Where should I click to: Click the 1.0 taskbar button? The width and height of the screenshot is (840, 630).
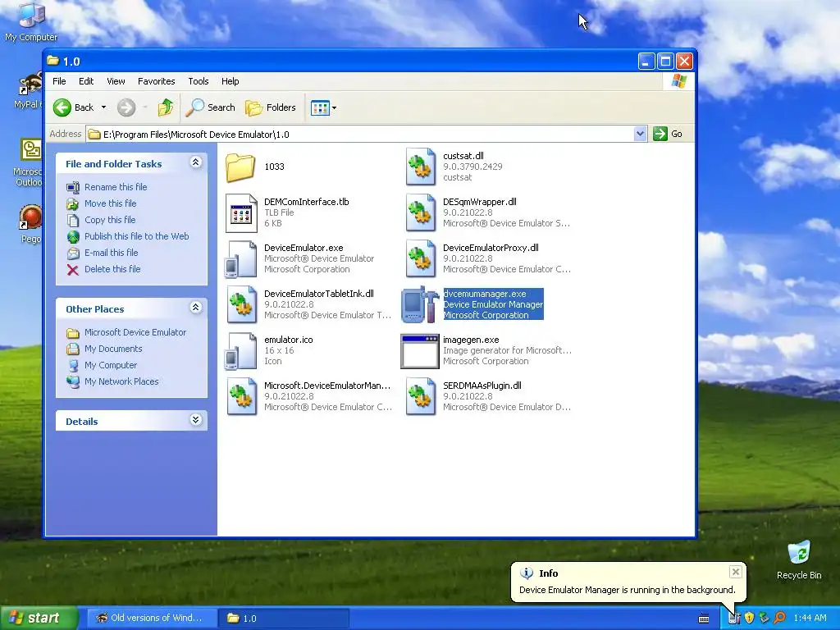(283, 619)
